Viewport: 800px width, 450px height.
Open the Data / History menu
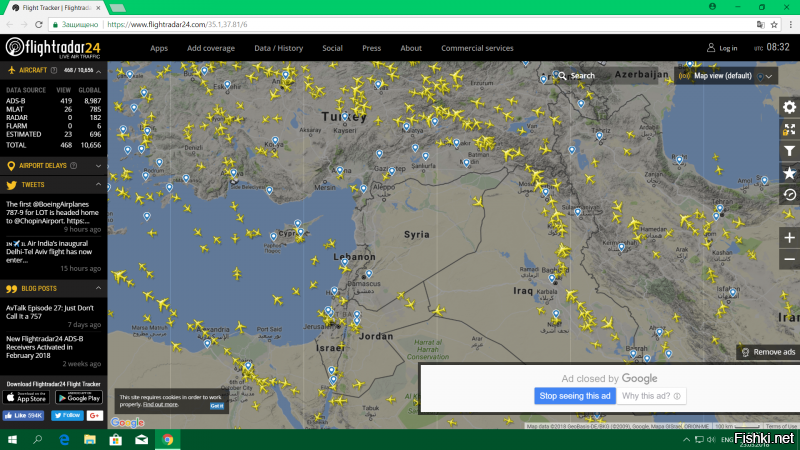coord(279,48)
